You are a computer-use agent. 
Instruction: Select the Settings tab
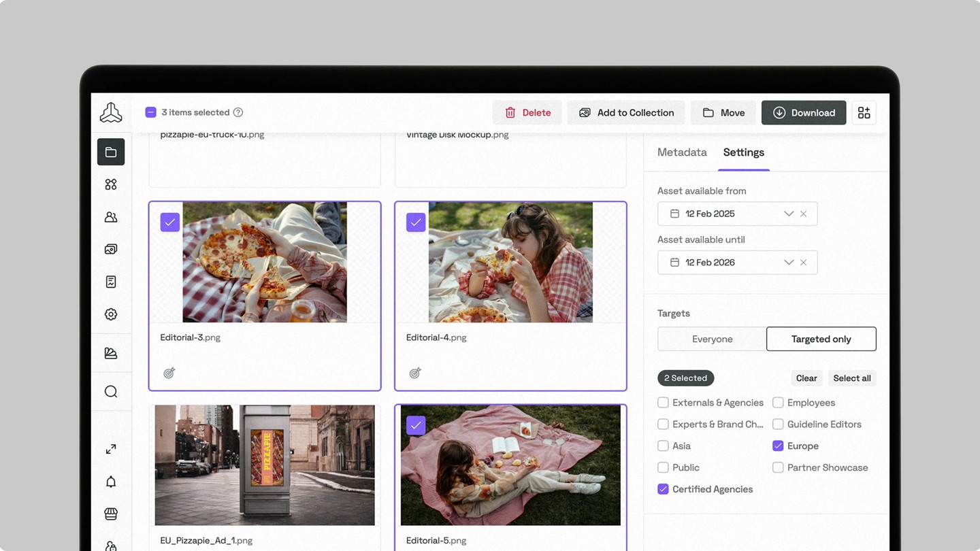pyautogui.click(x=743, y=152)
